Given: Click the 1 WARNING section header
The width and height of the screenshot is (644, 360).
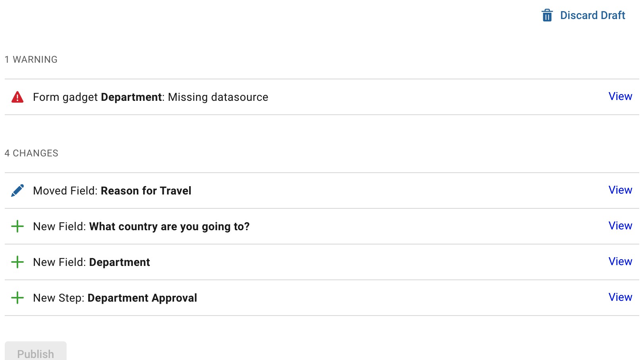Looking at the screenshot, I should tap(31, 60).
